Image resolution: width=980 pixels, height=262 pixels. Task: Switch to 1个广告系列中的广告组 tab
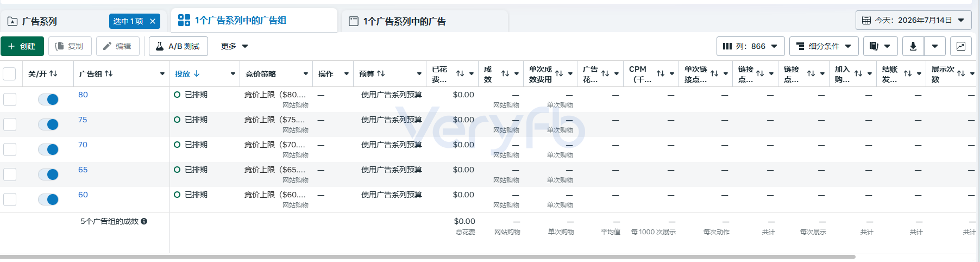(254, 21)
